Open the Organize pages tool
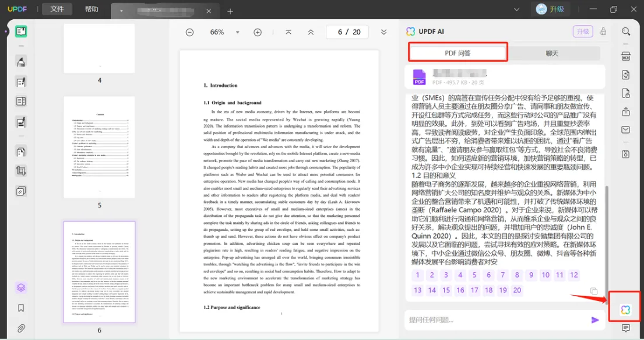Image resolution: width=644 pixels, height=340 pixels. pos(21,152)
